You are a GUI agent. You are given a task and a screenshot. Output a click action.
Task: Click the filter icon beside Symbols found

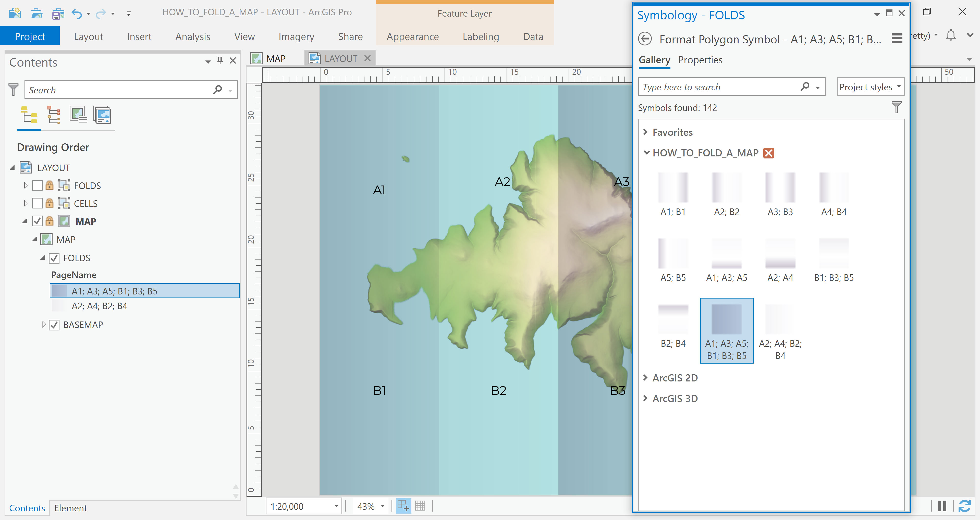pyautogui.click(x=896, y=107)
